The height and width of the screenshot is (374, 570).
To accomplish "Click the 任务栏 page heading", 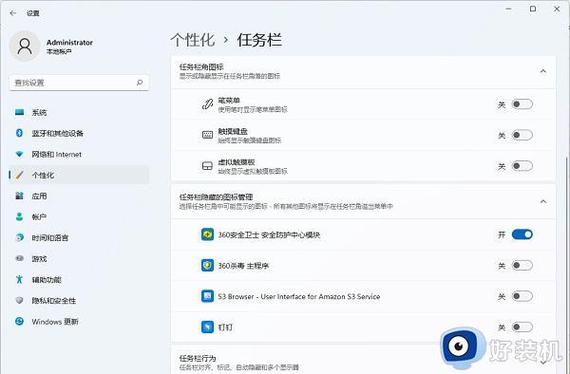I will [259, 39].
